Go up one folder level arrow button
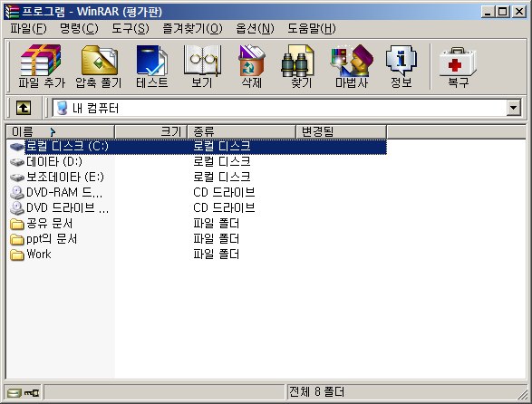532x404 pixels. click(24, 108)
